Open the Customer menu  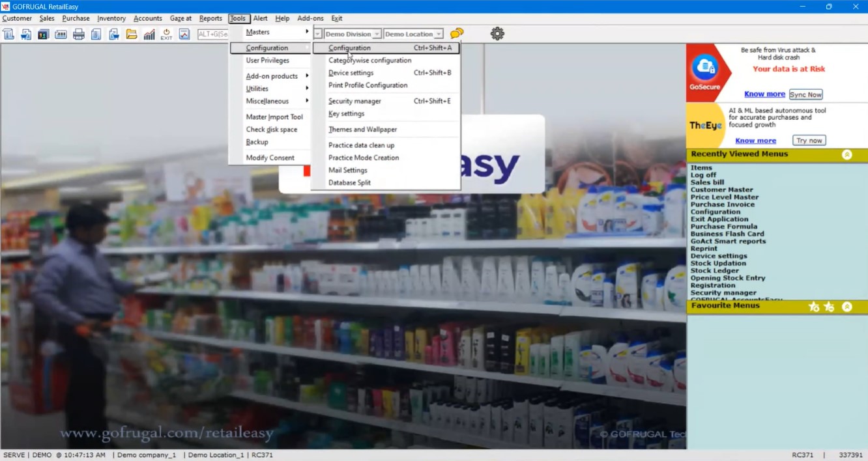click(17, 18)
